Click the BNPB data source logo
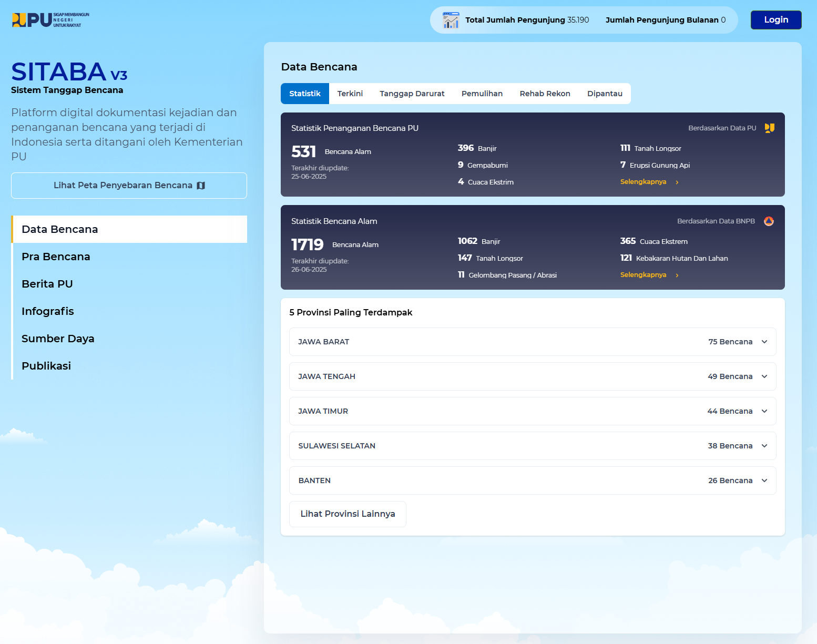 coord(769,221)
